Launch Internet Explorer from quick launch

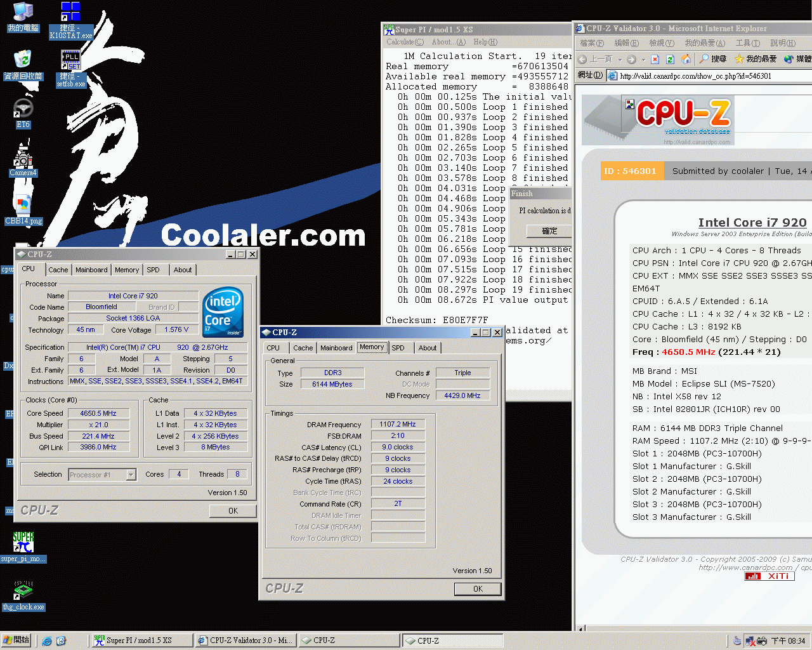point(47,641)
